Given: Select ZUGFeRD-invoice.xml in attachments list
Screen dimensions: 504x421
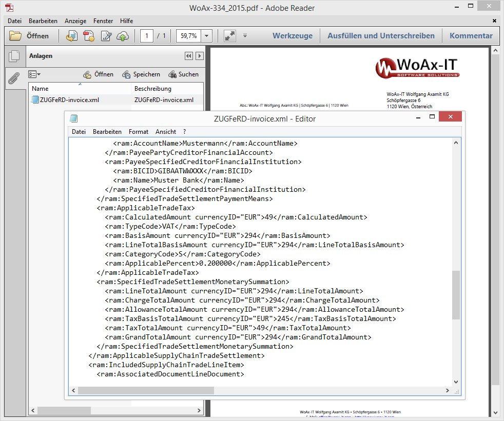Looking at the screenshot, I should tap(65, 100).
